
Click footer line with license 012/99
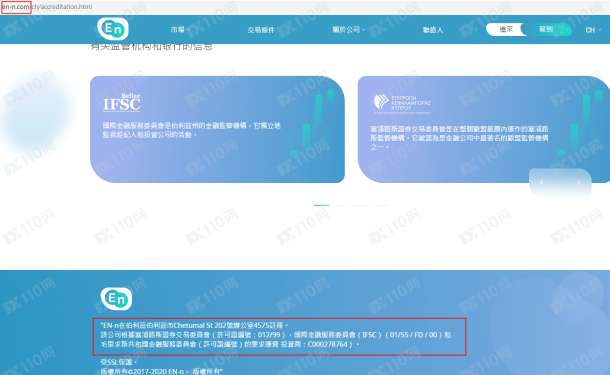275,335
